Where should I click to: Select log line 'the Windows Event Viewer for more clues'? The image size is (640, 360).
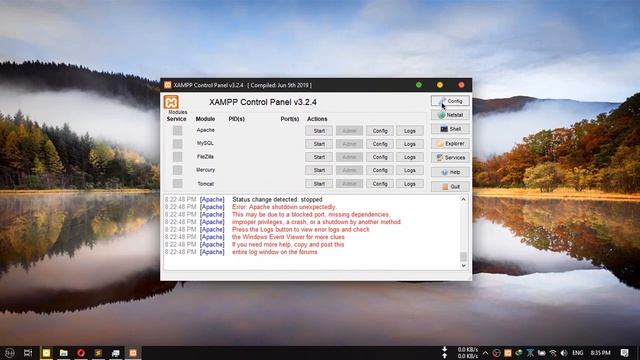[x=288, y=237]
